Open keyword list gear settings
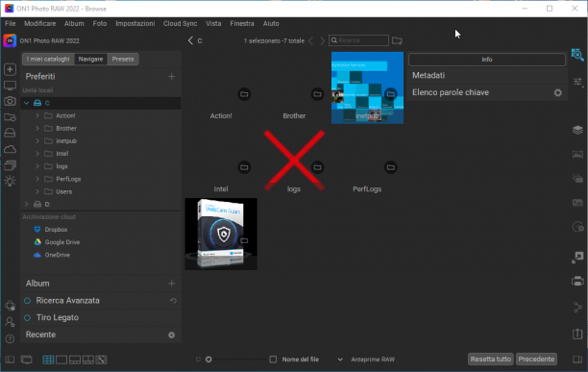 coord(558,92)
